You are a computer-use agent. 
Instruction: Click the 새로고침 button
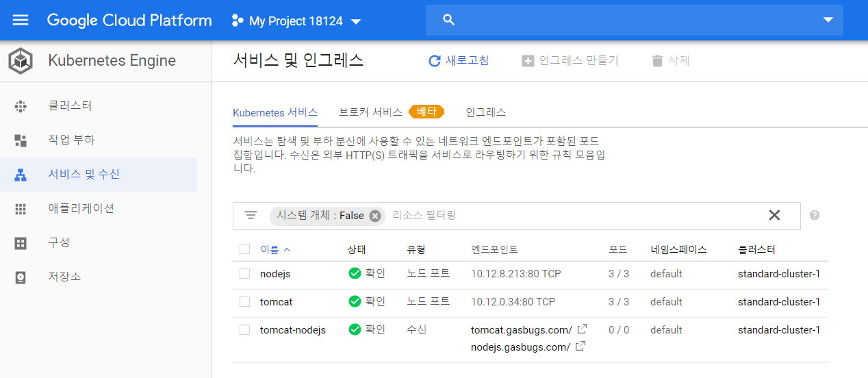pyautogui.click(x=459, y=61)
